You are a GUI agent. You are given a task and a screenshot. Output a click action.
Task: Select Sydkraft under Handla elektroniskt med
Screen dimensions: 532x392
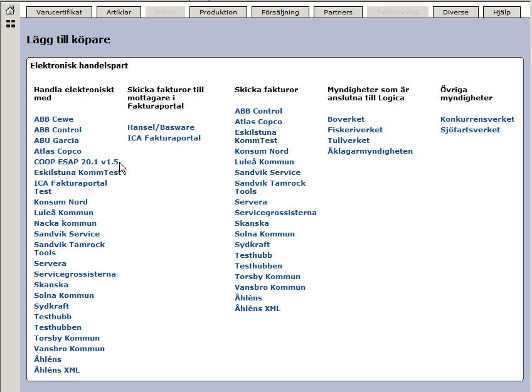[51, 306]
